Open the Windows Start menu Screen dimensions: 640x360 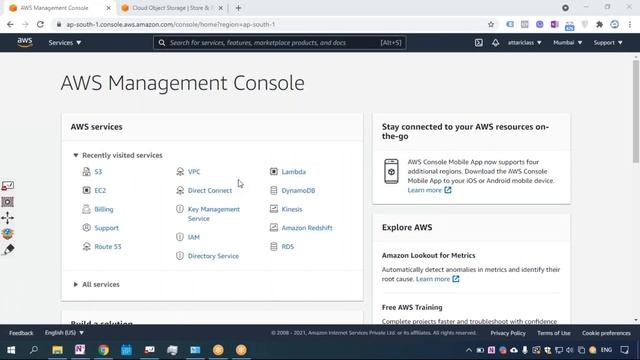(11, 350)
